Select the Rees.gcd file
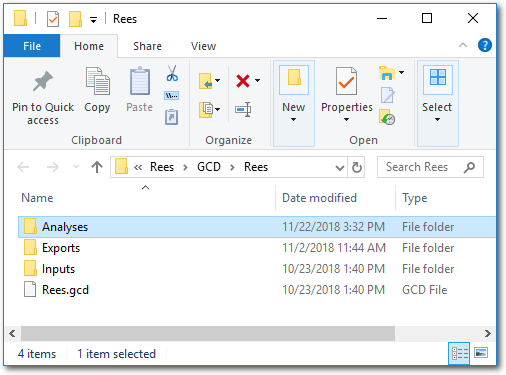Viewport: 506px width, 375px height. coord(65,290)
